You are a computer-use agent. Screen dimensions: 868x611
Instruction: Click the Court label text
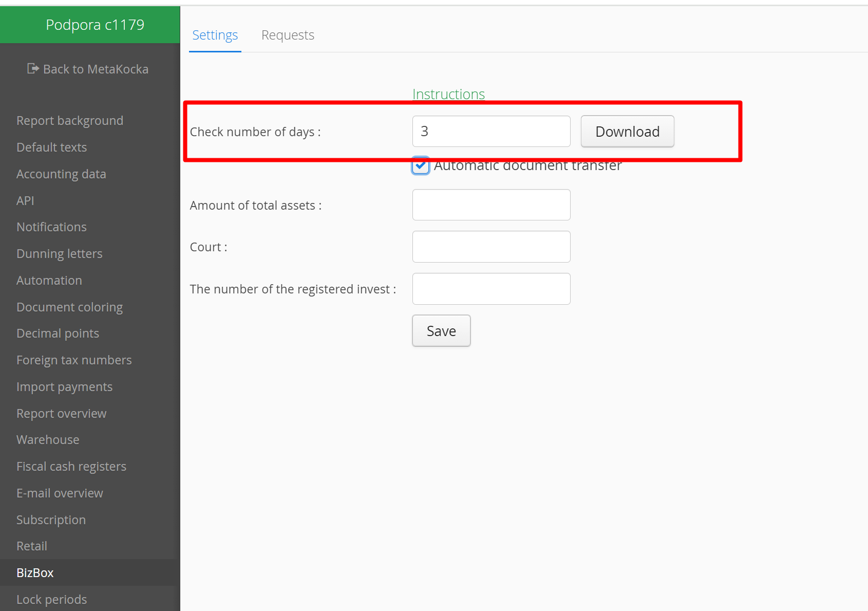(x=209, y=247)
